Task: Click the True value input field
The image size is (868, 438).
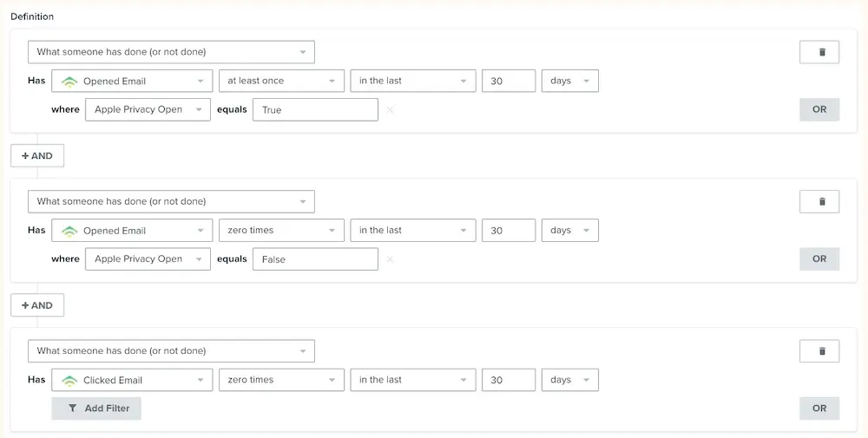Action: pos(315,110)
